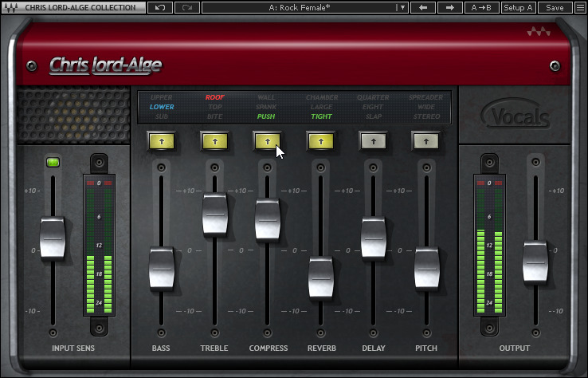Click the Redo arrow button
Image resolution: width=588 pixels, height=378 pixels.
coord(187,7)
